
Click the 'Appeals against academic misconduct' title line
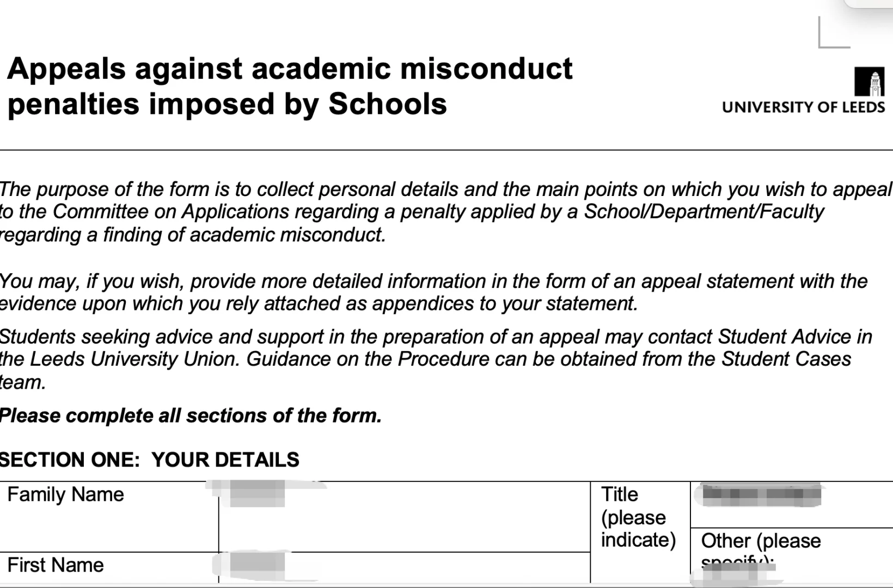pyautogui.click(x=290, y=69)
